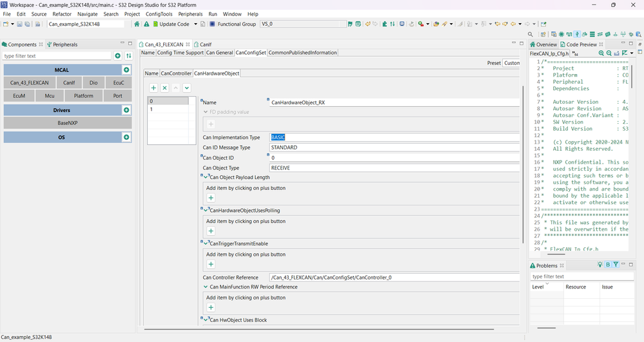
Task: Collapse the CanHardwareObjectUsesPolling section
Action: (x=206, y=211)
